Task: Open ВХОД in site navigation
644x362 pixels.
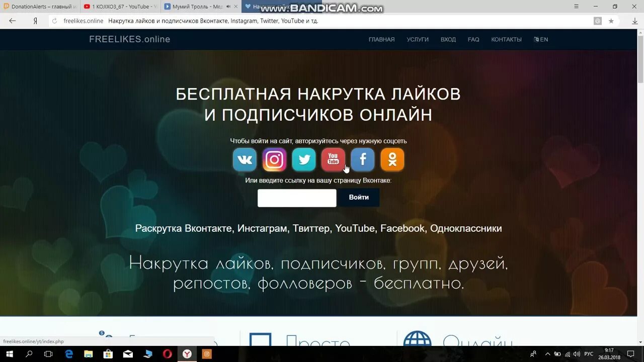Action: (448, 39)
